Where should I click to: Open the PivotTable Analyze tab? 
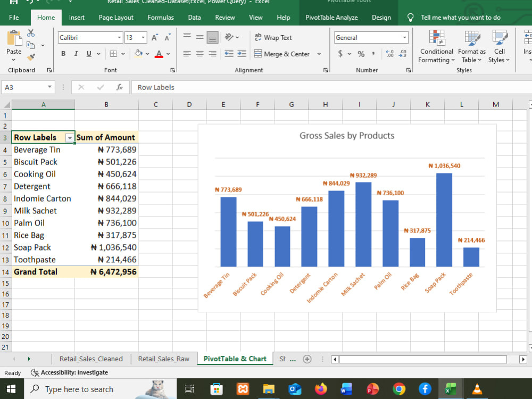(331, 18)
